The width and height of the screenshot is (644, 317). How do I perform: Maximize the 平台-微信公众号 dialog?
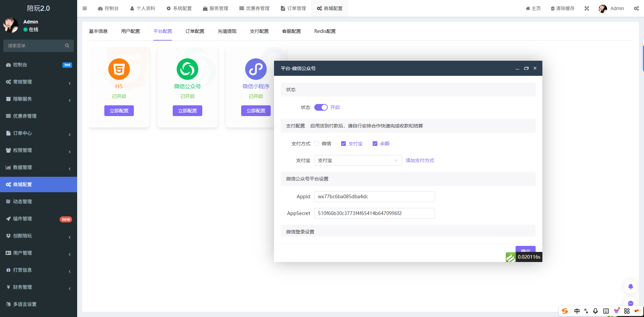526,68
